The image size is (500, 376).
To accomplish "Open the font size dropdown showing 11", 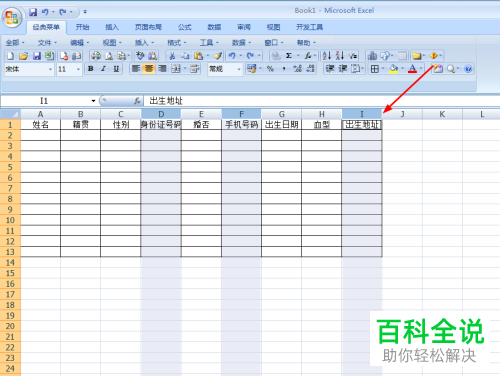I will (78, 69).
